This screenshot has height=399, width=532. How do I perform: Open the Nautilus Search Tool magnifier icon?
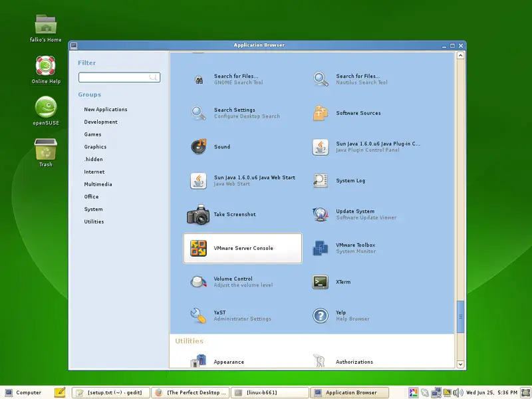[x=321, y=79]
